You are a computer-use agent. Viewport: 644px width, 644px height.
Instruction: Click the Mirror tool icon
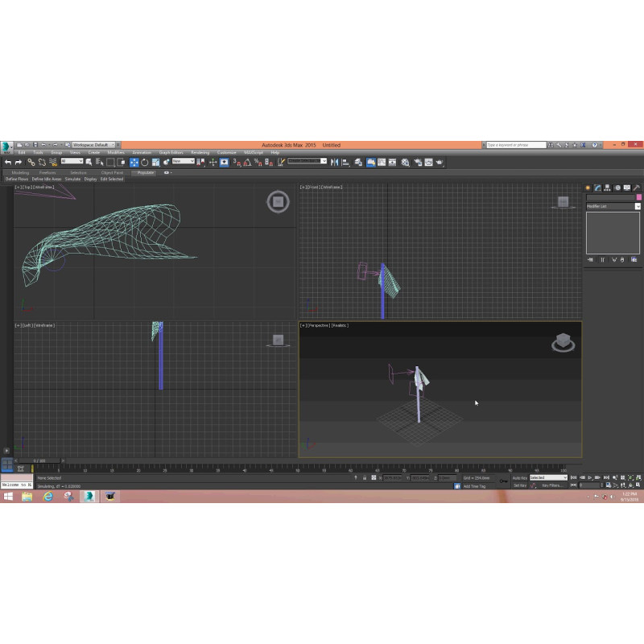pos(334,162)
